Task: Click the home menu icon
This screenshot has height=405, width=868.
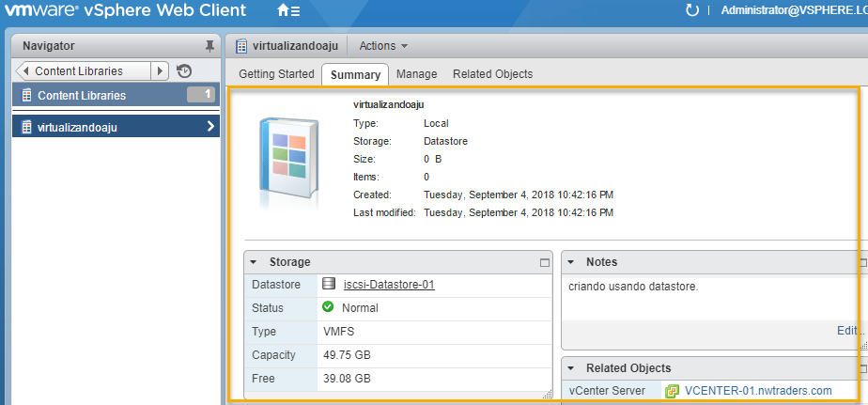Action: click(288, 11)
